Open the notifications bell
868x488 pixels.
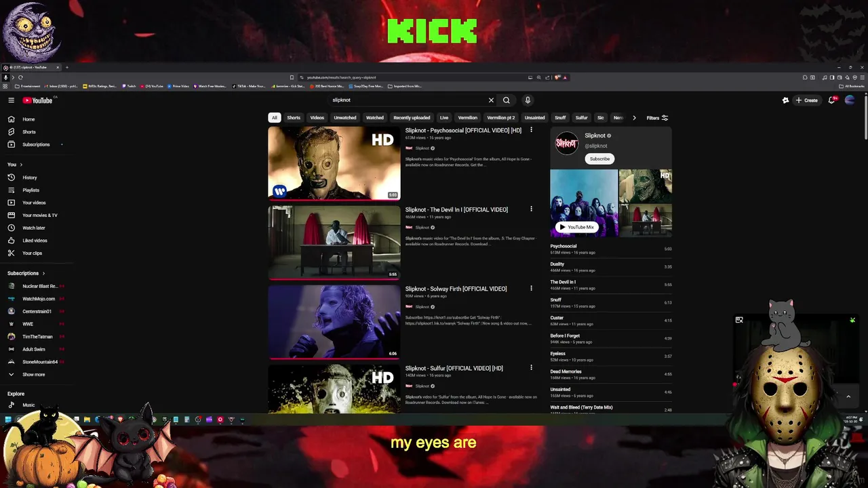pyautogui.click(x=831, y=100)
